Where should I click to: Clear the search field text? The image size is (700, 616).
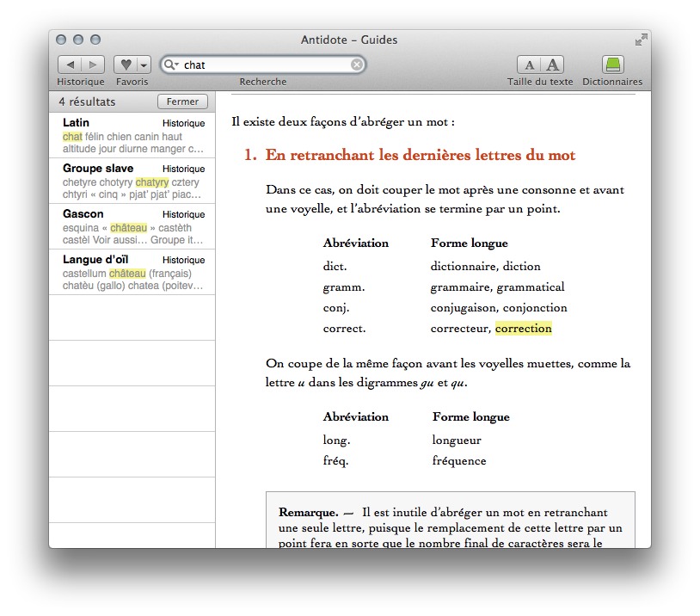tap(356, 65)
